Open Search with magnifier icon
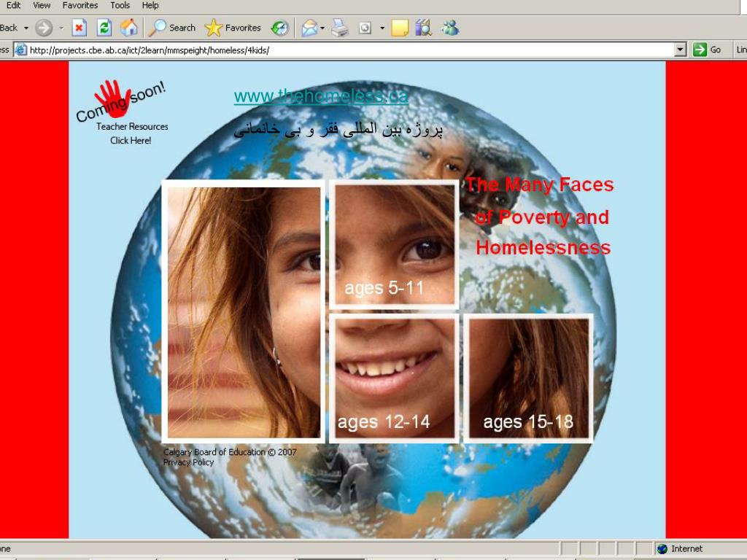Screen dimensions: 747x560 point(172,28)
